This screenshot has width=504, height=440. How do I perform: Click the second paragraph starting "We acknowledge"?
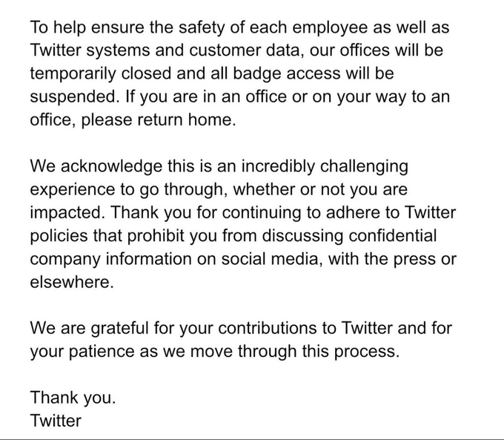tap(243, 223)
